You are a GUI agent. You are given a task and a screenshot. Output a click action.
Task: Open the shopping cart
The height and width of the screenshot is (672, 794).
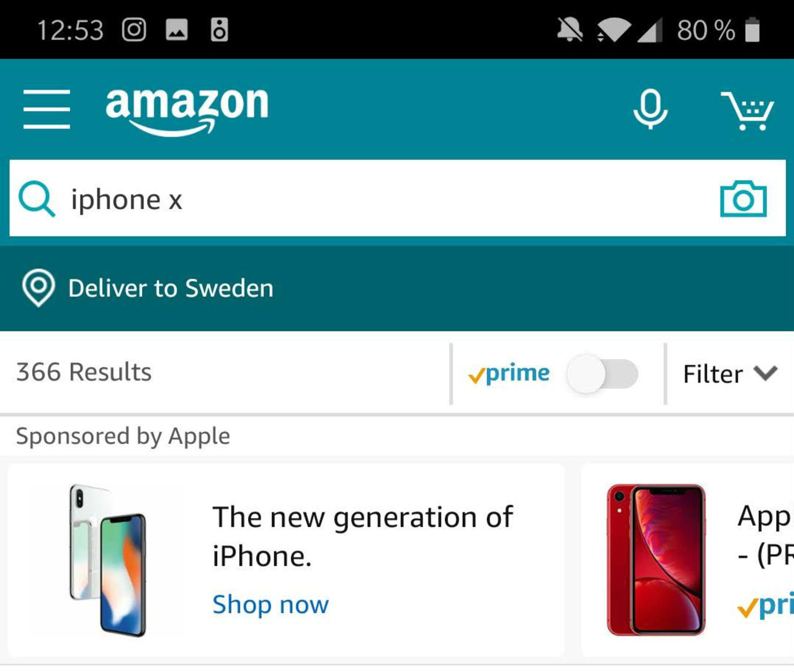pos(748,112)
